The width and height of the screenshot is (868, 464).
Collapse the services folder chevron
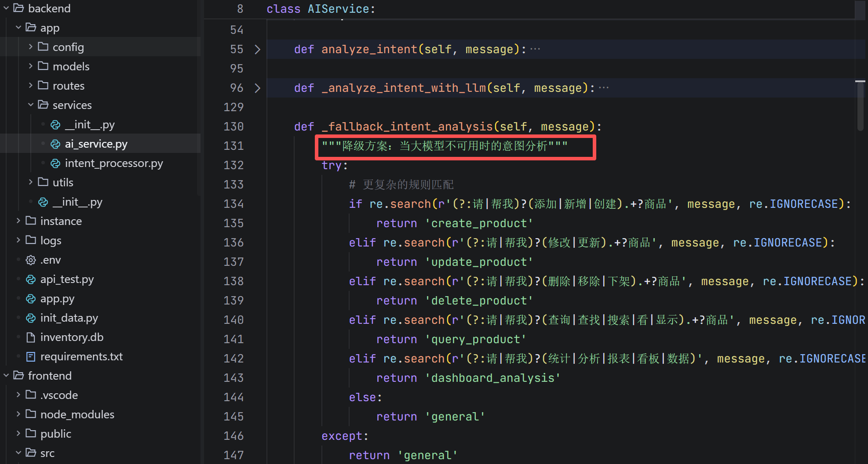(30, 105)
